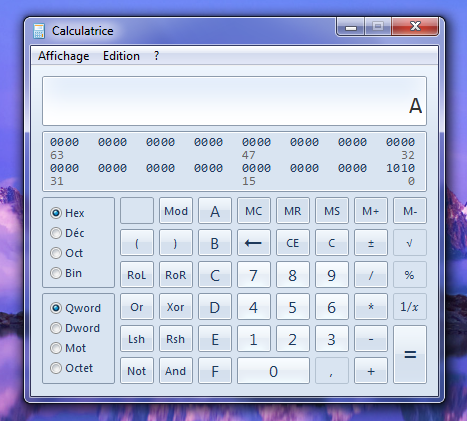The image size is (467, 421).
Task: Click the calculator result display field
Action: (x=234, y=101)
